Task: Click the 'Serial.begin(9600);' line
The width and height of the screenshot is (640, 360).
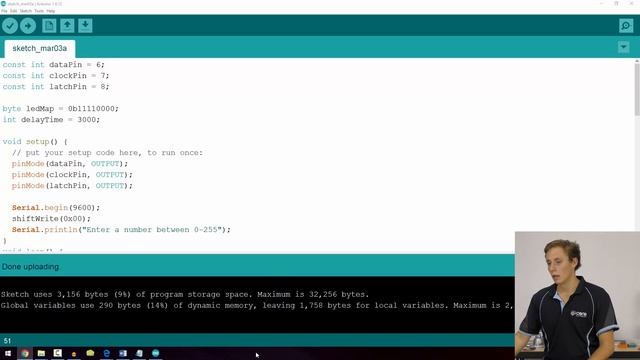Action: click(56, 208)
